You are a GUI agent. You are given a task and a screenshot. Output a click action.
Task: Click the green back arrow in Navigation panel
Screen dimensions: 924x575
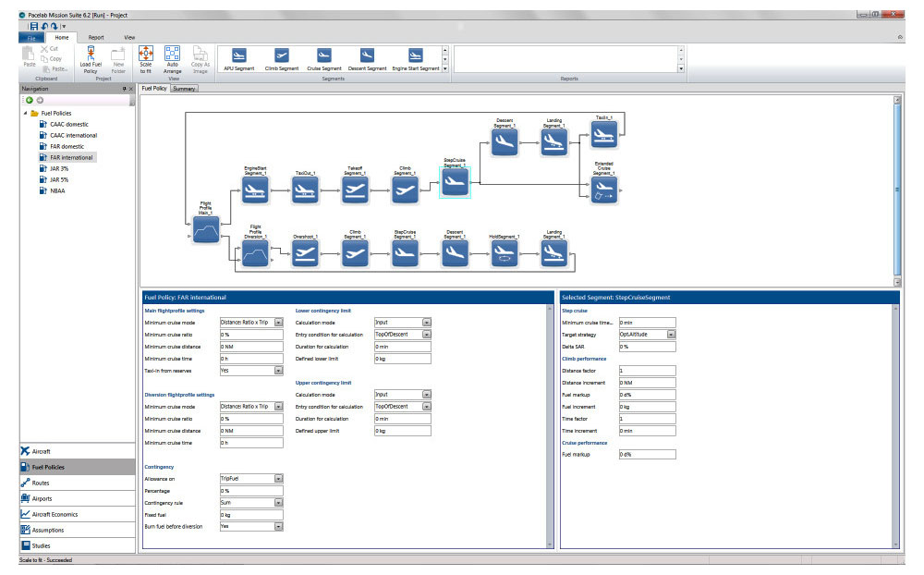(30, 100)
